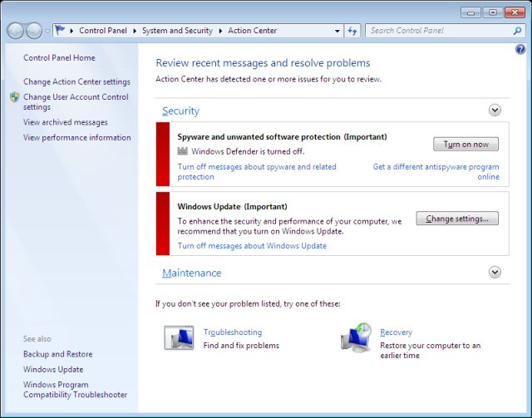Click 'Windows Update (Important)' message title
The width and height of the screenshot is (532, 418).
pos(232,207)
